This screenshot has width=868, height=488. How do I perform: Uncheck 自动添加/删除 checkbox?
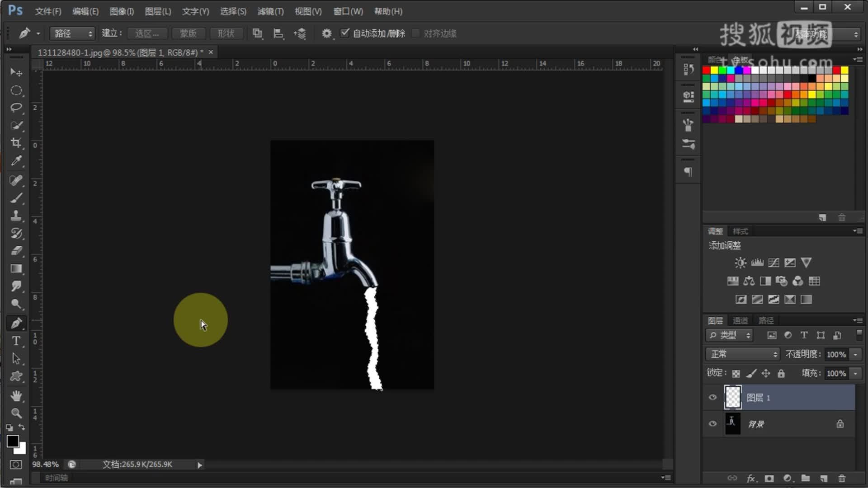point(345,33)
